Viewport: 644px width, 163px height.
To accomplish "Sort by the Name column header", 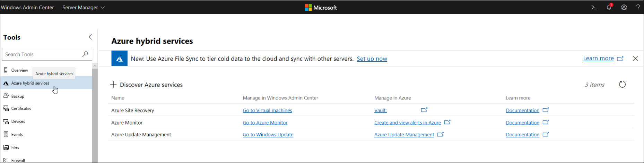I will 118,98.
